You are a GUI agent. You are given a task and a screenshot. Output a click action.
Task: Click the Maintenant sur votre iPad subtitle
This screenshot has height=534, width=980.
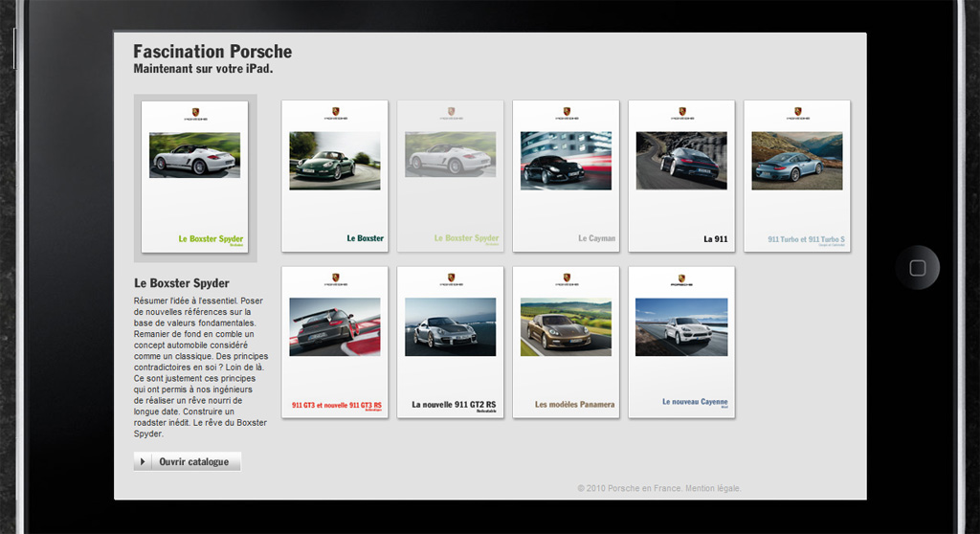tap(203, 69)
